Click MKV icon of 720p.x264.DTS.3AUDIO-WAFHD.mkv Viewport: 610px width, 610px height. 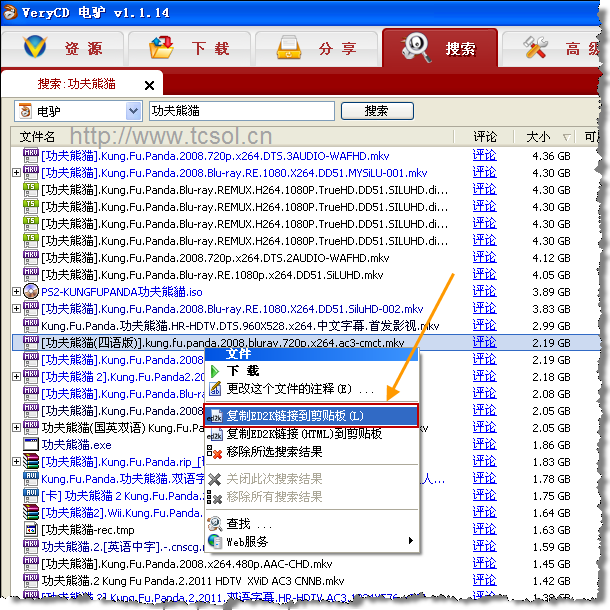31,156
